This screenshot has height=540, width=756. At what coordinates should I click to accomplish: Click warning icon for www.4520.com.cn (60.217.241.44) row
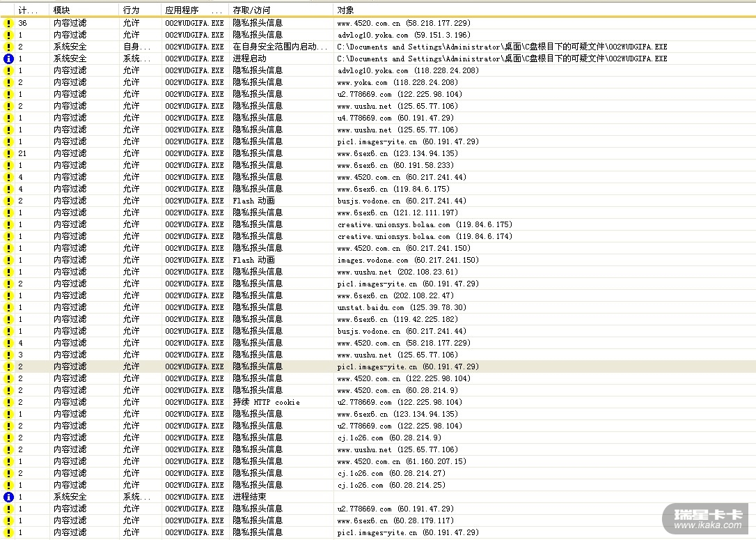[8, 177]
